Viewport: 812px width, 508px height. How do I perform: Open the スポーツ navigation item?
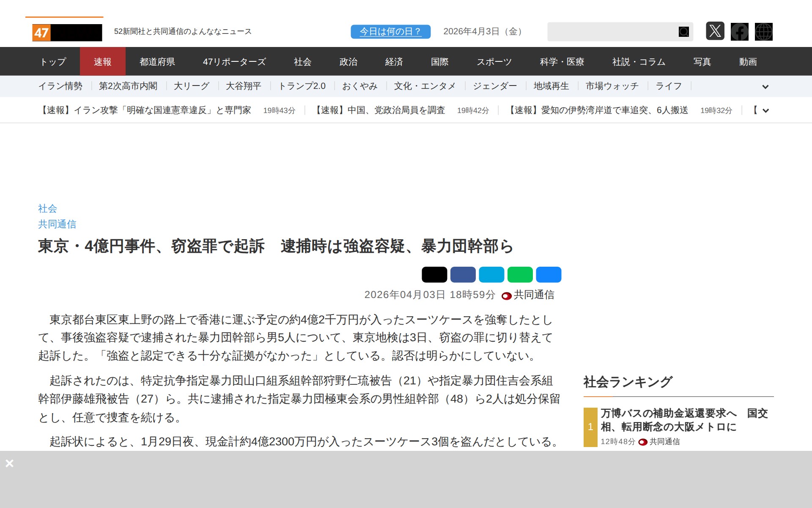[494, 62]
